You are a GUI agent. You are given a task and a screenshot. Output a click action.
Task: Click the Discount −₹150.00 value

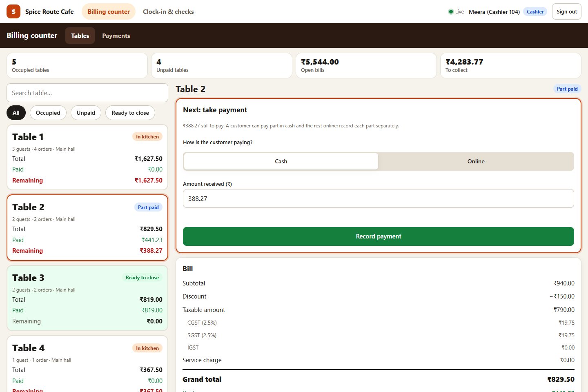[x=562, y=296]
